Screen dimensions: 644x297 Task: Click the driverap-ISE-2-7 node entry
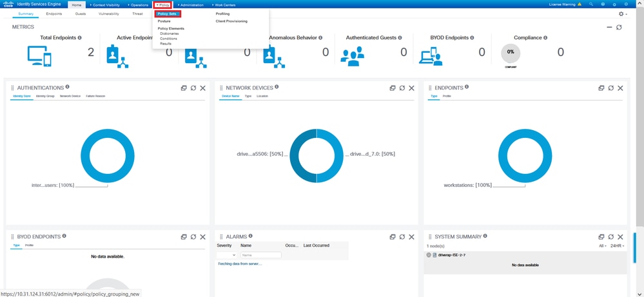tap(452, 254)
